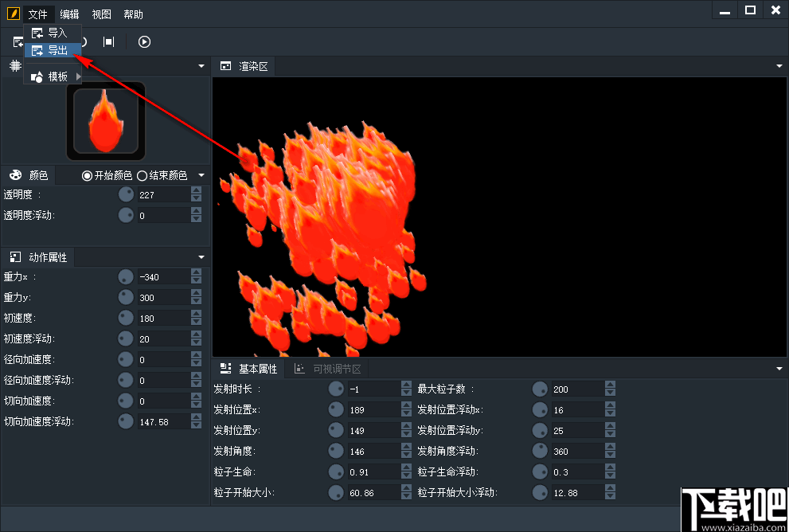Viewport: 789px width, 532px height.
Task: Increase 重力x with the up stepper
Action: pyautogui.click(x=196, y=272)
